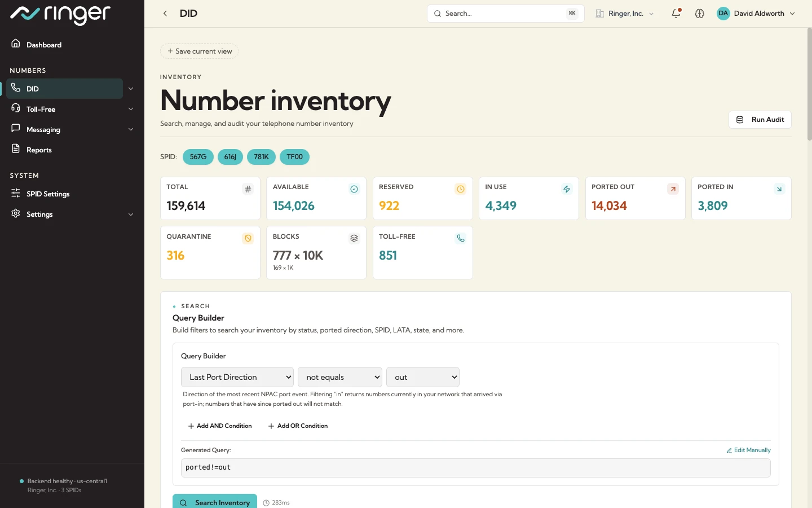812x508 pixels.
Task: Click the Settings gear icon in sidebar
Action: pos(16,213)
